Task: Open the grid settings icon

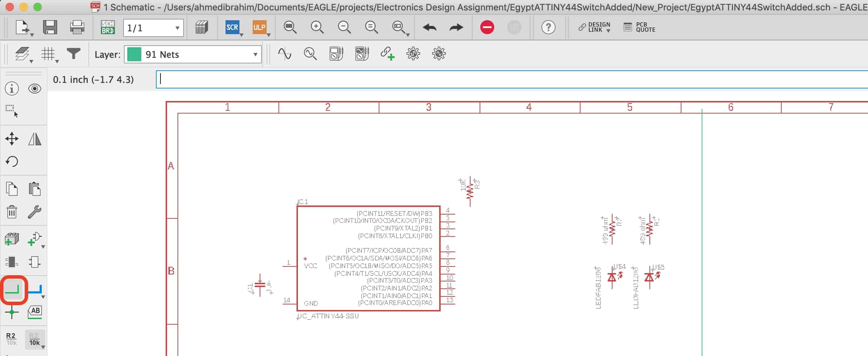Action: pyautogui.click(x=48, y=54)
